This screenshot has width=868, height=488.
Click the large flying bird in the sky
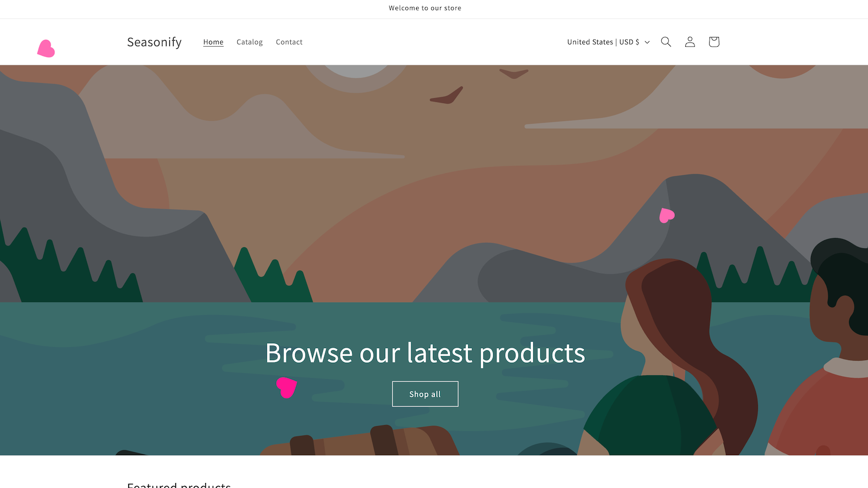pyautogui.click(x=446, y=95)
